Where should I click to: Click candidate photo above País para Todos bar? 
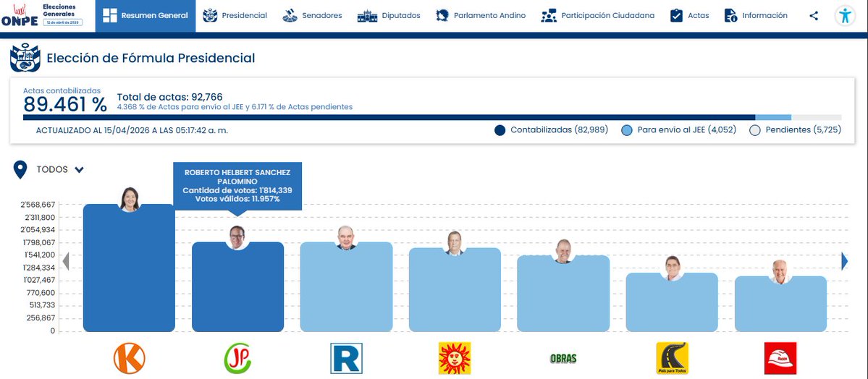(672, 268)
